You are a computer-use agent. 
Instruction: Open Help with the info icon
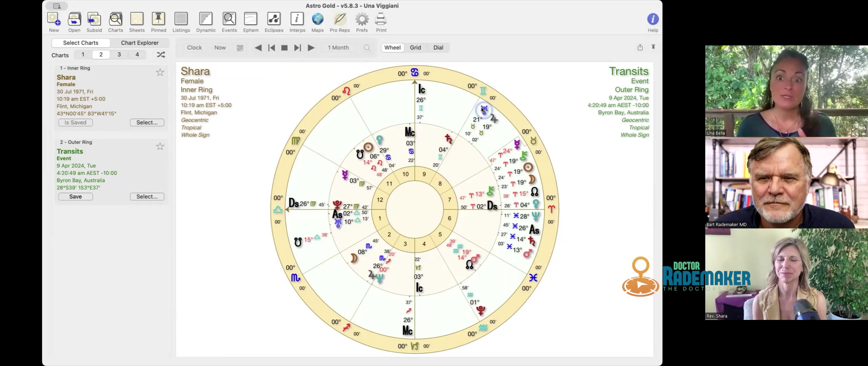coord(653,19)
